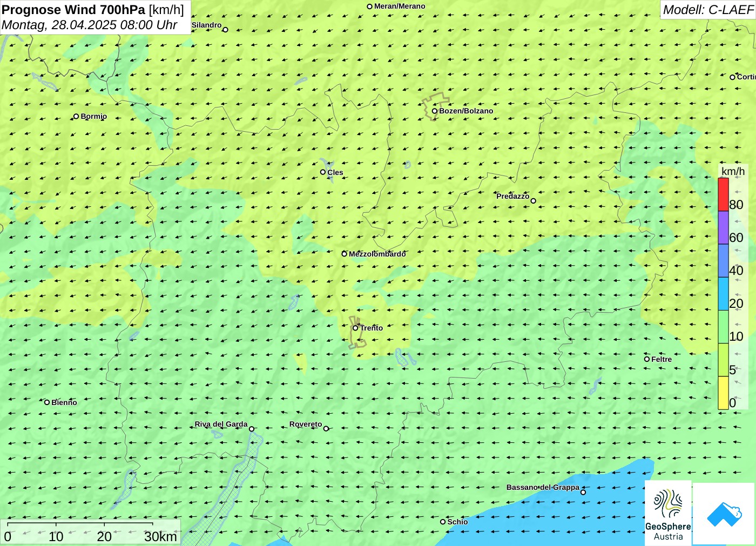The height and width of the screenshot is (546, 756).
Task: Select the Bozen/Bolzano city marker
Action: [434, 111]
